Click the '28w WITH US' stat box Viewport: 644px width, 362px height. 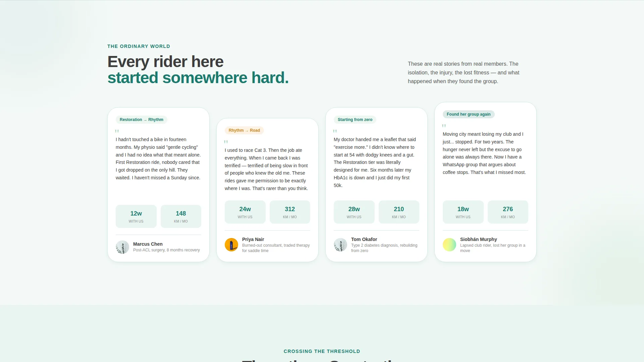(354, 212)
